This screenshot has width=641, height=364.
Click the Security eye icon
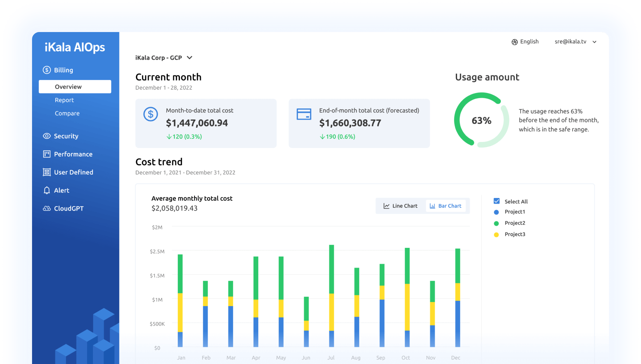(x=47, y=136)
